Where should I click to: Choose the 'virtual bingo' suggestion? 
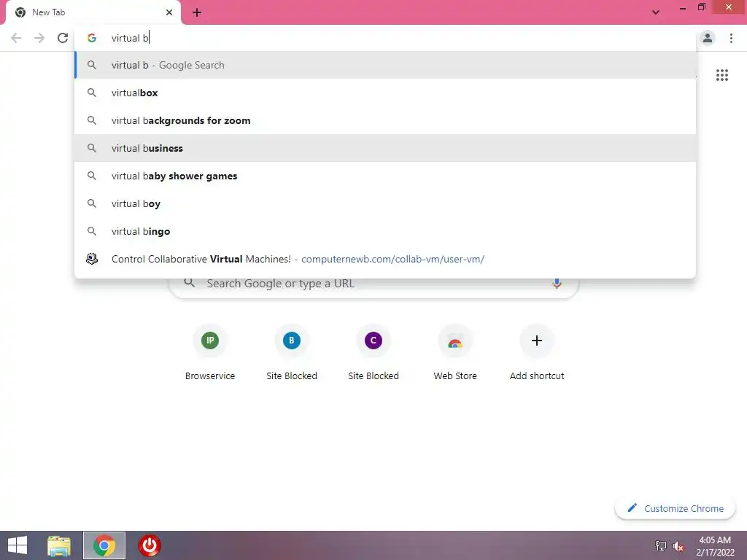point(385,231)
